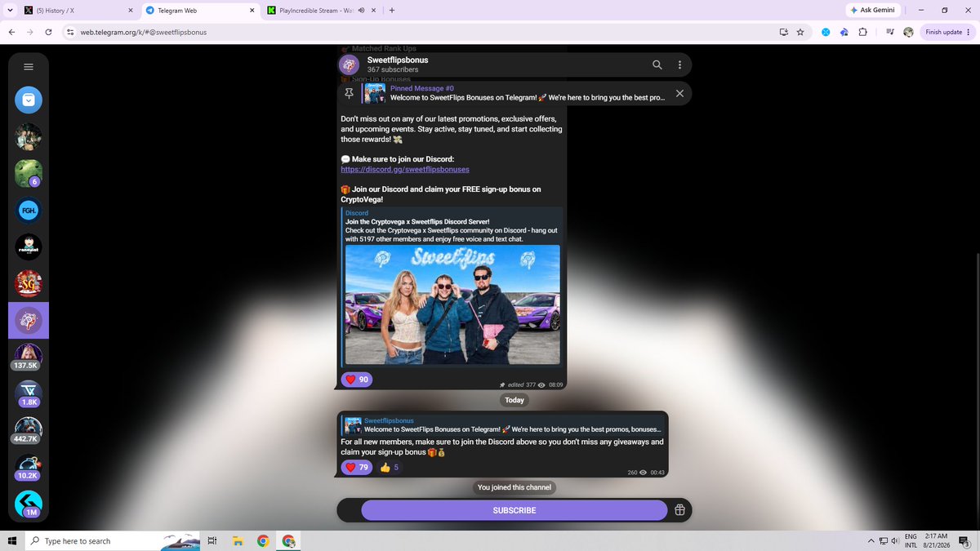The height and width of the screenshot is (551, 980).
Task: Open chat with 137.5K badge
Action: [x=29, y=358]
